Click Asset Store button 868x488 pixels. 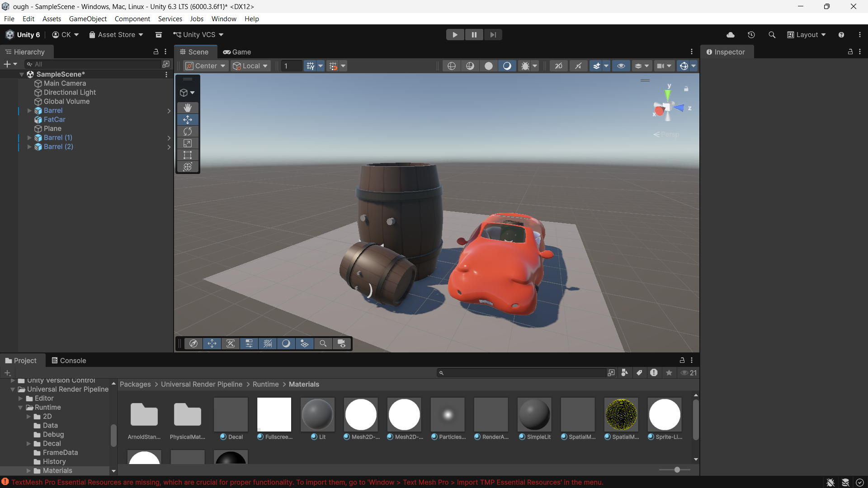[x=116, y=35]
